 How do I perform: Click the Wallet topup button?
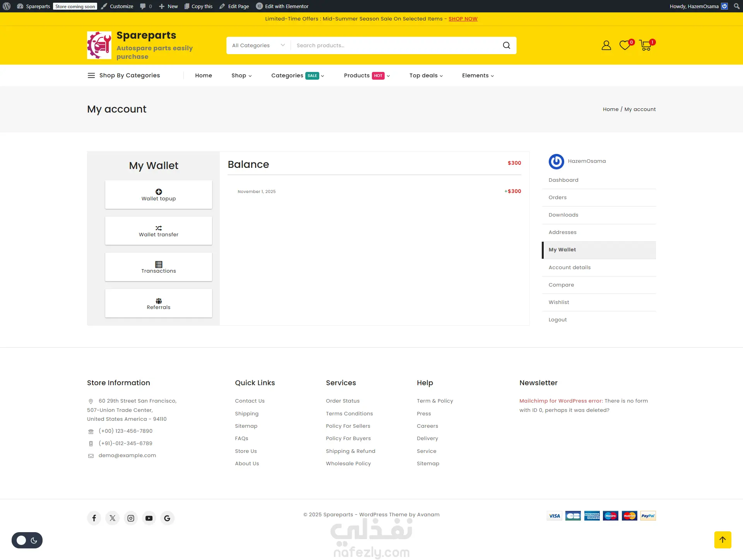coord(158,195)
